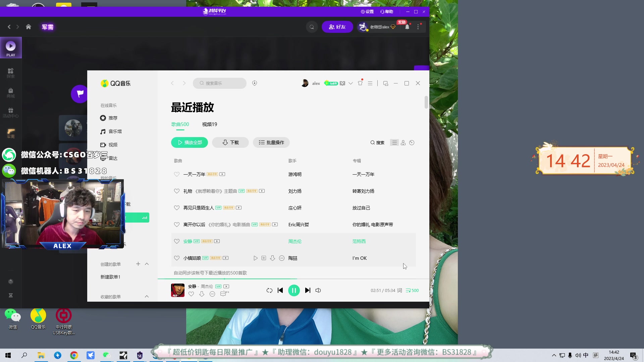Viewport: 644px width, 362px height.
Task: Click the search music input field
Action: point(220,83)
